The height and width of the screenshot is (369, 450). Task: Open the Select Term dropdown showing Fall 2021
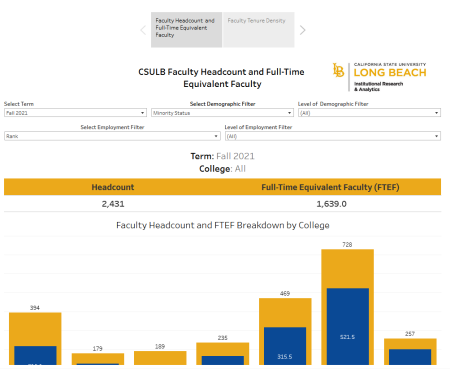(x=75, y=113)
